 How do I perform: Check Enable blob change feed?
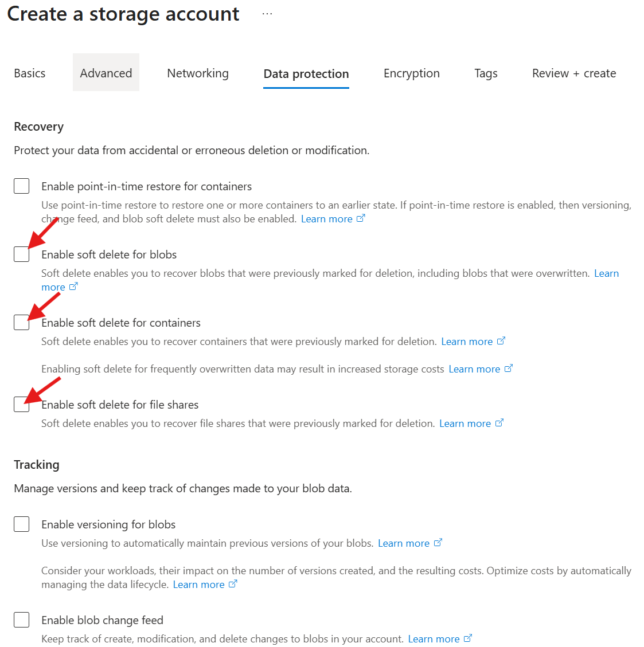[22, 620]
